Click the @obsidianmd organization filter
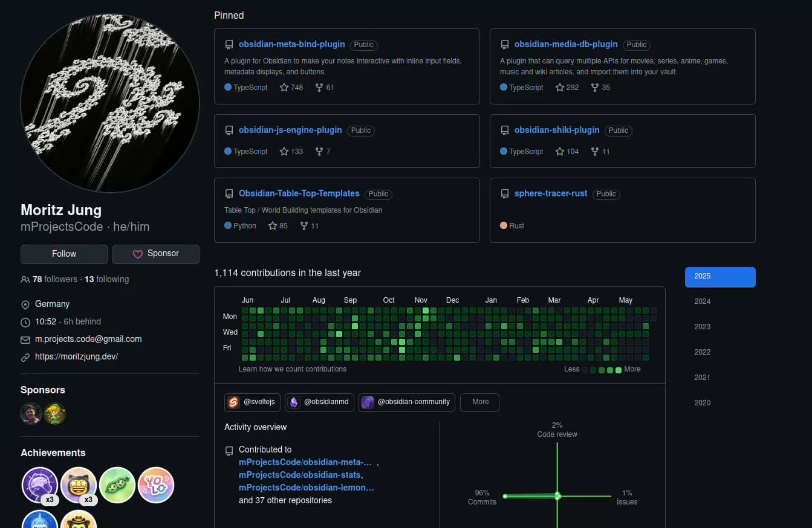Screen dimensions: 812x528 click(x=320, y=402)
